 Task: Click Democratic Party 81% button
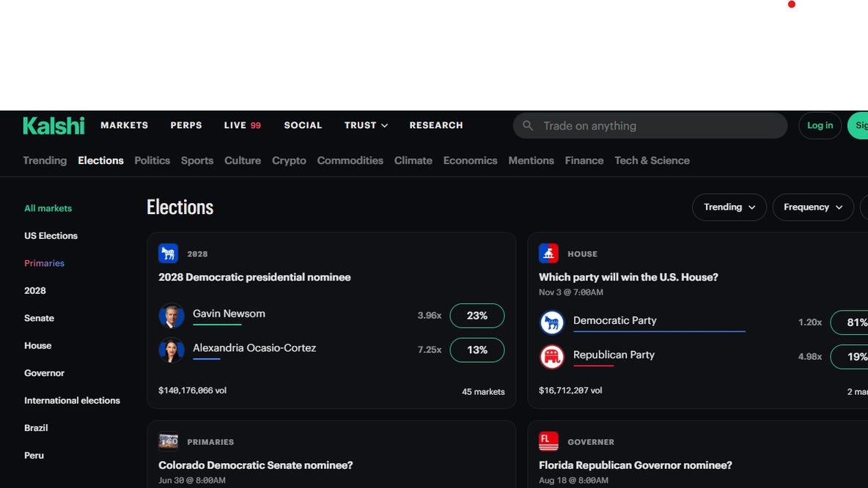coord(850,322)
